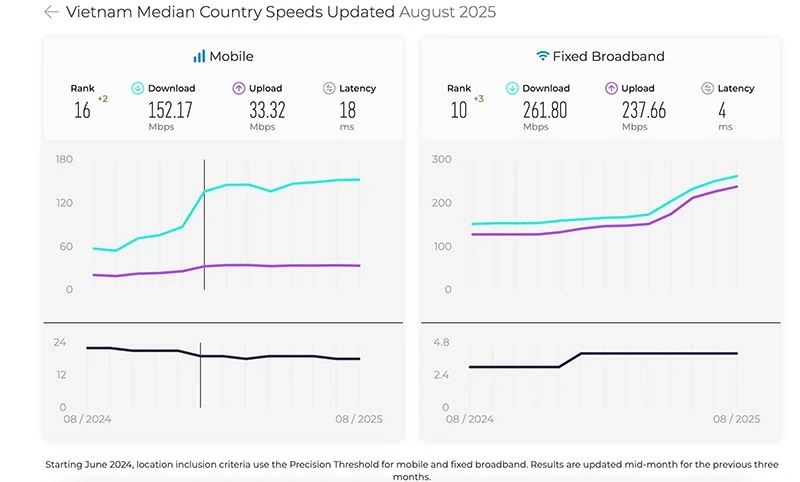Click the Fixed Broadband wifi icon

(x=542, y=56)
